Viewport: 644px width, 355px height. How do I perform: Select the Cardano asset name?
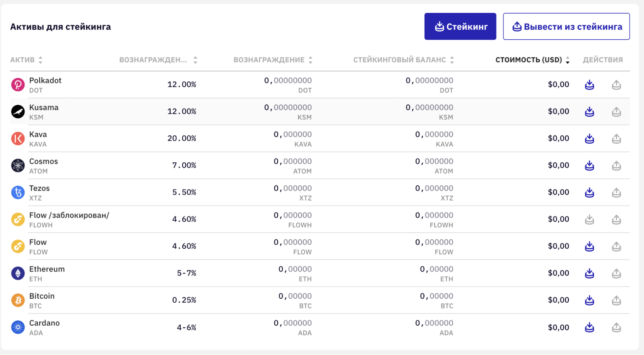pyautogui.click(x=44, y=323)
